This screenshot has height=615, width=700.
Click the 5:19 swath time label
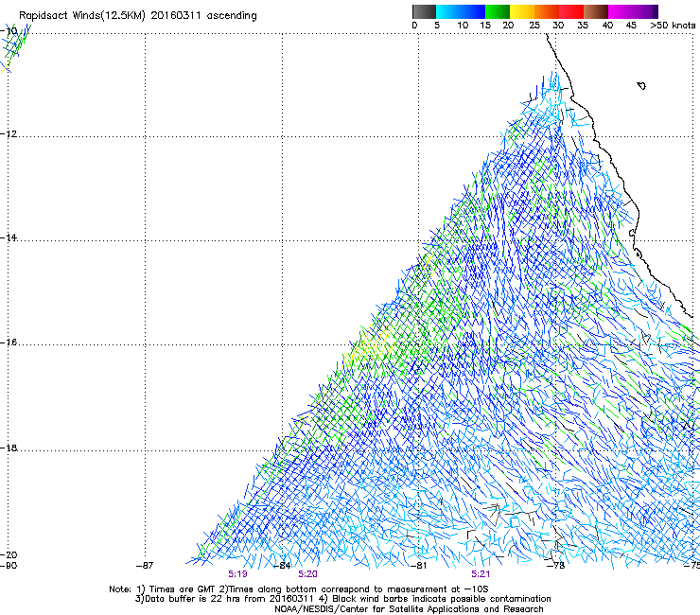[237, 574]
